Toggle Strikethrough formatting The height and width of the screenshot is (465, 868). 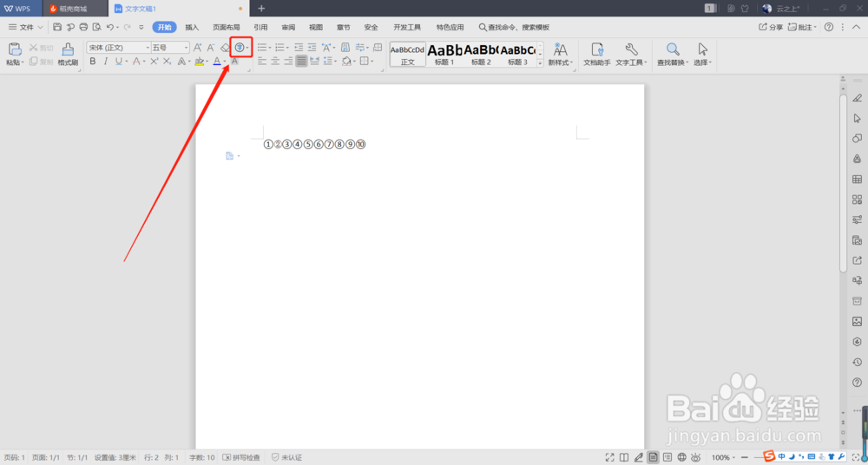click(135, 61)
